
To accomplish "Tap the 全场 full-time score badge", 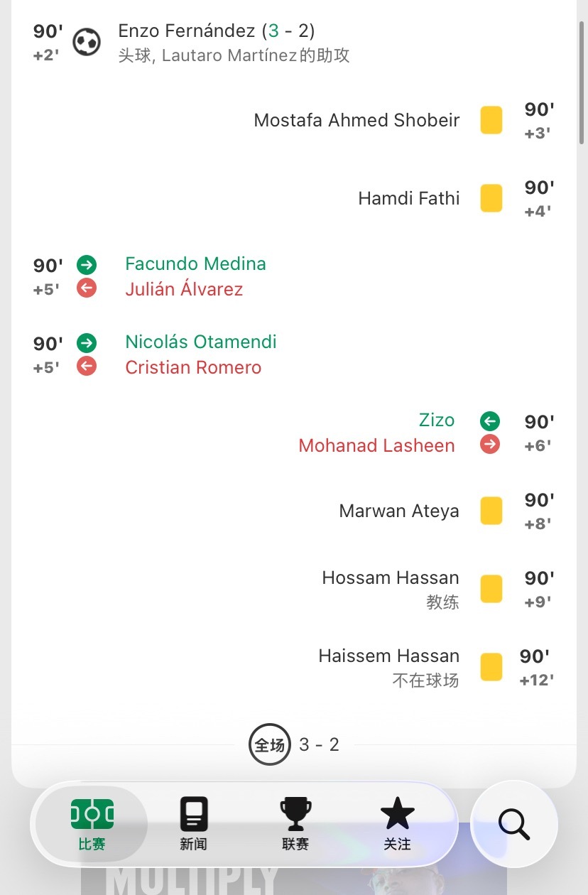I will (270, 744).
